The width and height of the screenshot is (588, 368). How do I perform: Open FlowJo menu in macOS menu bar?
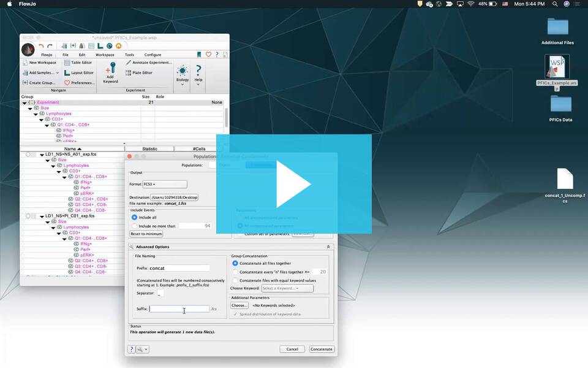pos(28,4)
